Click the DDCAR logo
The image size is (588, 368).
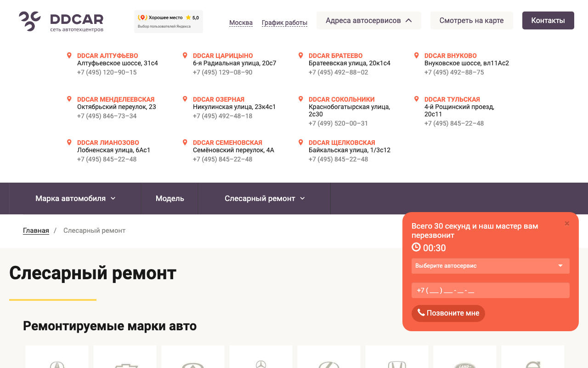61,22
